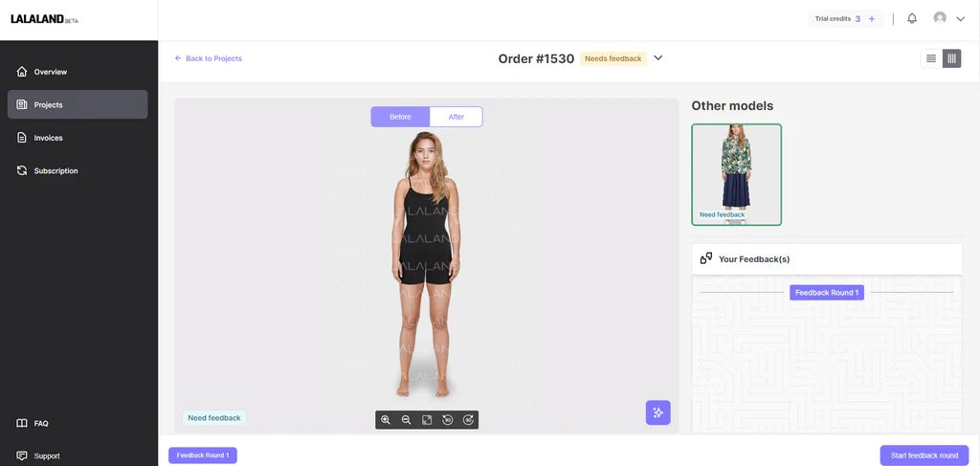Click the main model preview image
The width and height of the screenshot is (980, 466).
[426, 263]
